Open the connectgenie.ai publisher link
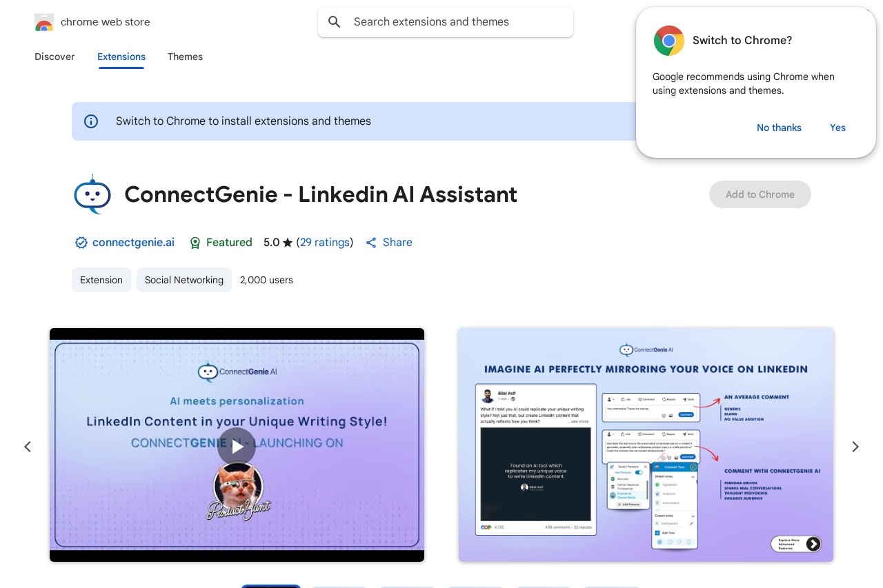The image size is (883, 588). [x=133, y=243]
